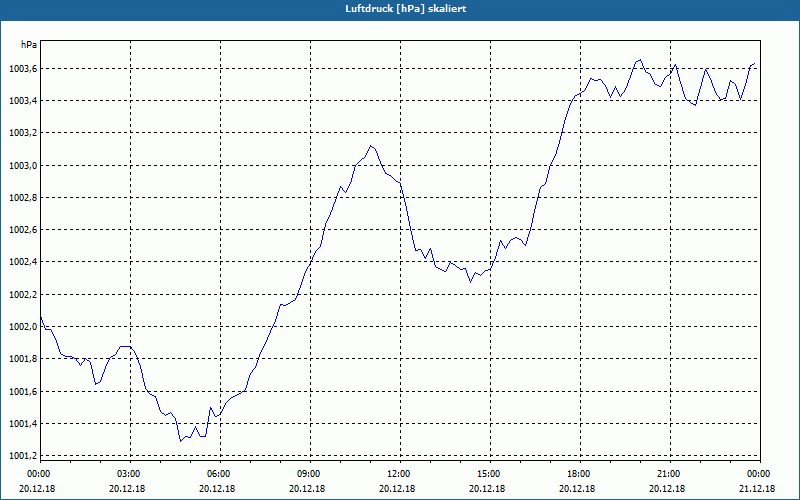
Task: Select the "06:00" time axis label
Action: click(x=218, y=474)
